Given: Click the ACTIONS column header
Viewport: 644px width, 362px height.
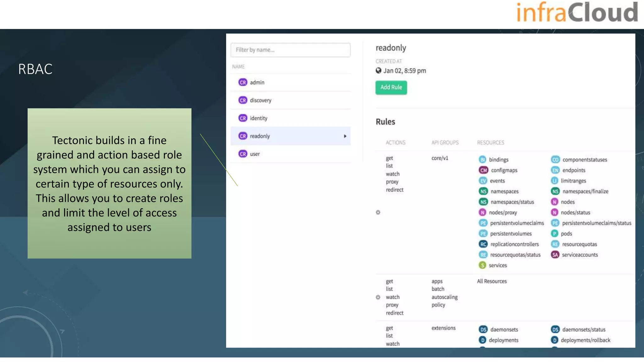Looking at the screenshot, I should click(x=396, y=143).
